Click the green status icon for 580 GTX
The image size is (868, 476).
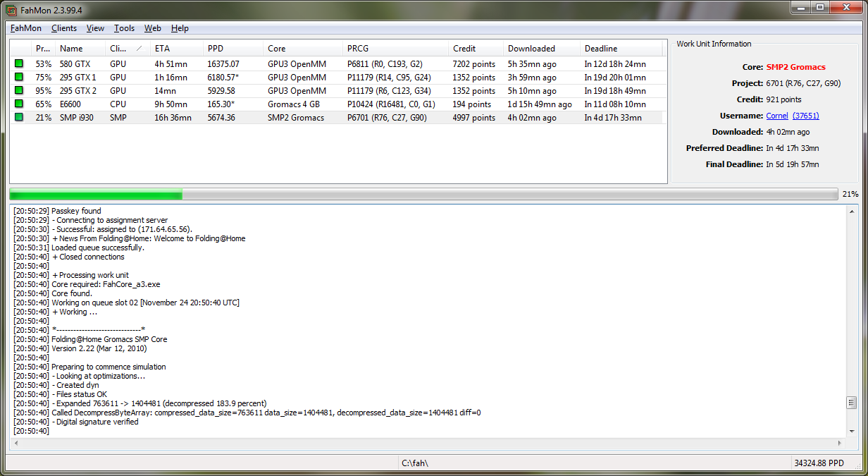[x=19, y=64]
